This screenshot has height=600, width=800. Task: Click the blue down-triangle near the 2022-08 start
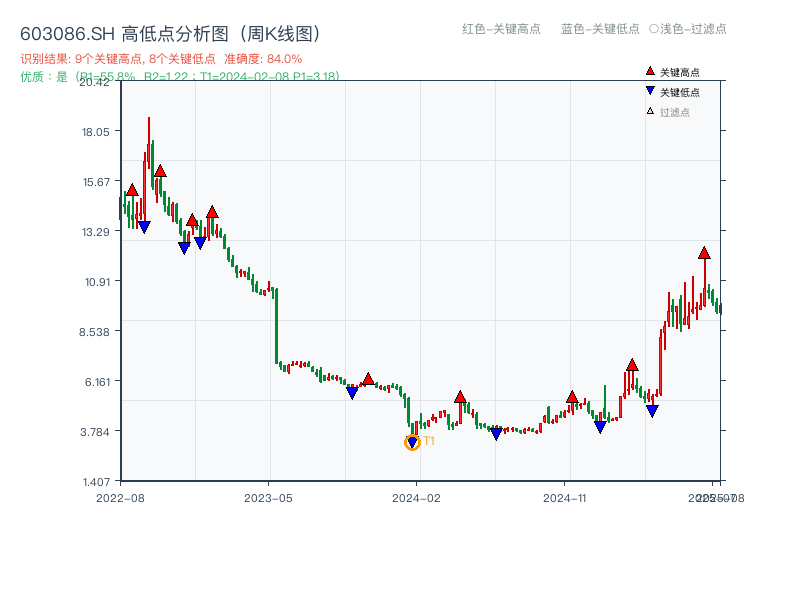(x=144, y=227)
